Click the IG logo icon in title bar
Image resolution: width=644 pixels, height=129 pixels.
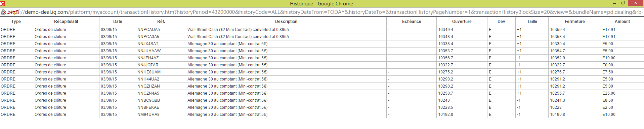(3, 3)
